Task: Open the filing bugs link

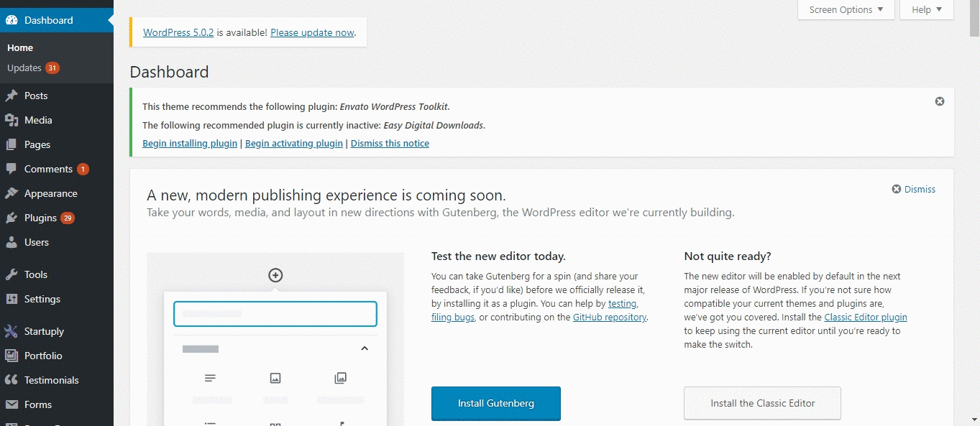Action: click(x=453, y=317)
